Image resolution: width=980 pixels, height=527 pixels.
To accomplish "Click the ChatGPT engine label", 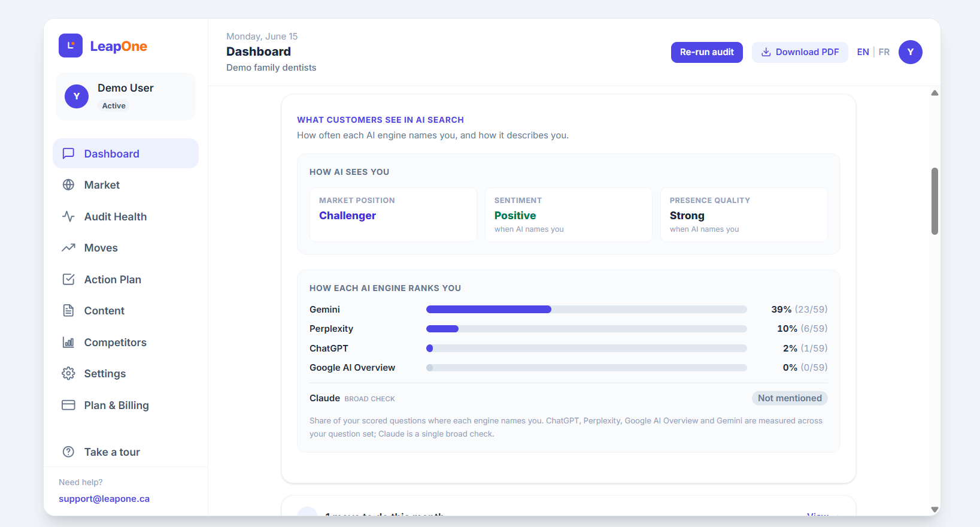I will 329,348.
